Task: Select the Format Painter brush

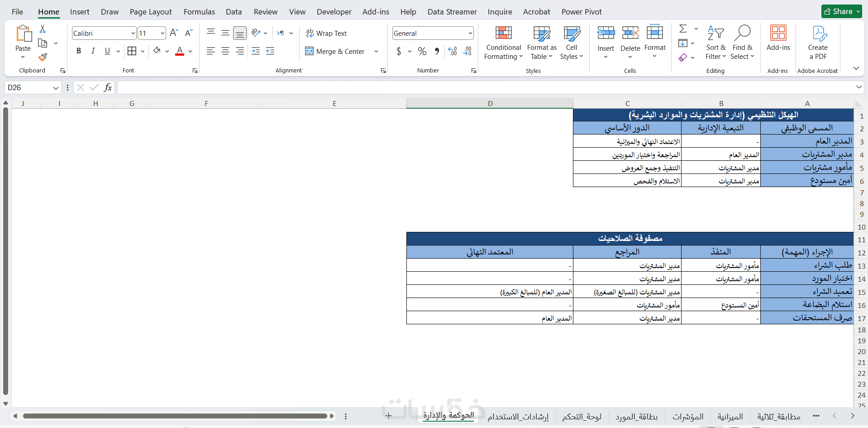Action: 43,57
